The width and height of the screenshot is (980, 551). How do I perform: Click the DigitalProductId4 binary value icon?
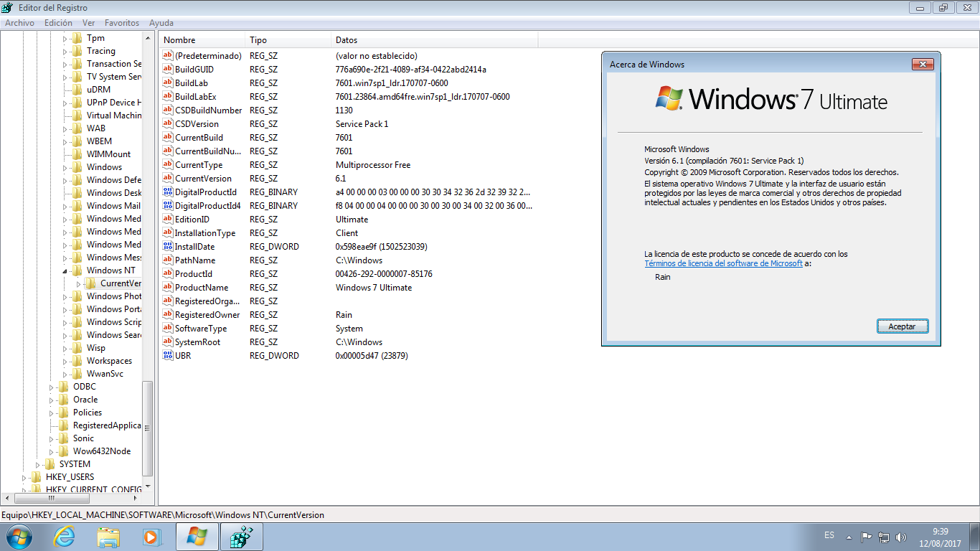pos(168,206)
